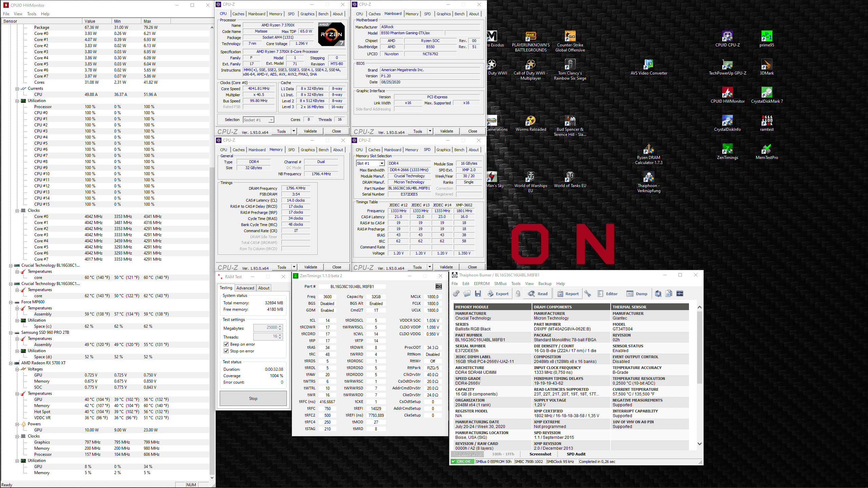Open the PLAYERUNKNOWN'S BATTLEGROUNDS desktop icon
Viewport: 868px width, 488px height.
pyautogui.click(x=531, y=41)
